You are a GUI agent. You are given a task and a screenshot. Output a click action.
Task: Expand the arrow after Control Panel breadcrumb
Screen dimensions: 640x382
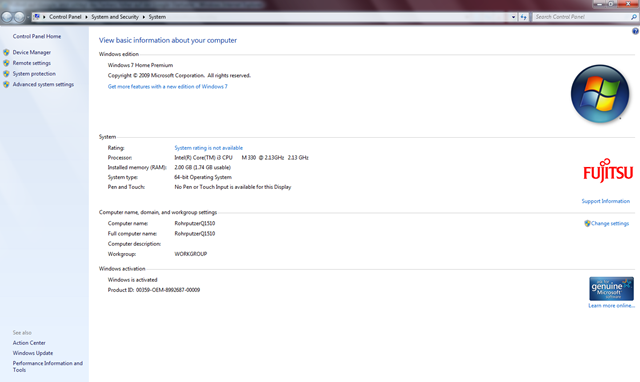point(86,17)
